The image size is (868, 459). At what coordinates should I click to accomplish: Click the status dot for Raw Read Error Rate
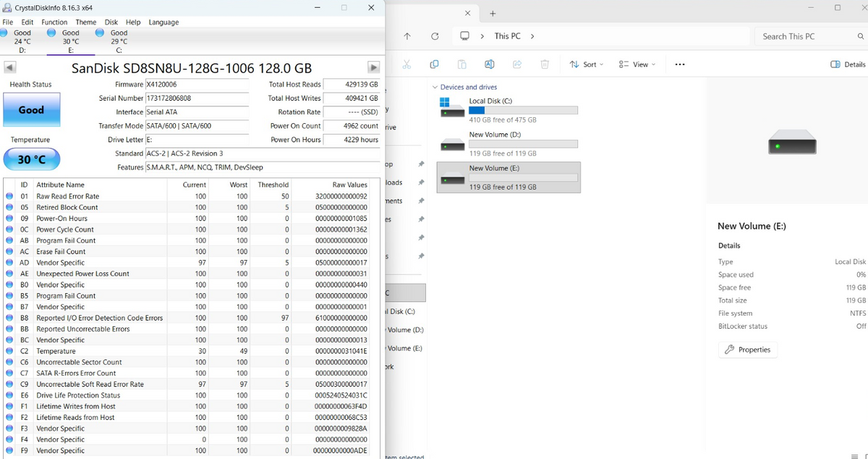(x=9, y=196)
